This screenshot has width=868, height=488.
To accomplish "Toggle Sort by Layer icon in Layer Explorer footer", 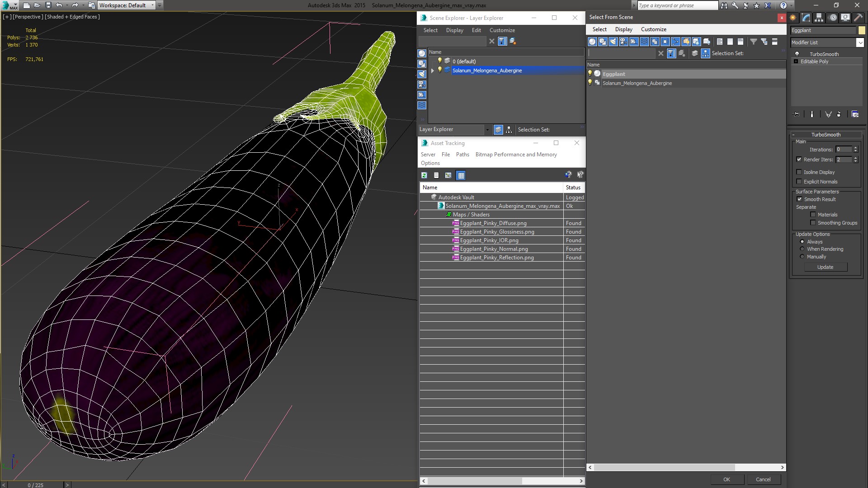I will (x=498, y=130).
